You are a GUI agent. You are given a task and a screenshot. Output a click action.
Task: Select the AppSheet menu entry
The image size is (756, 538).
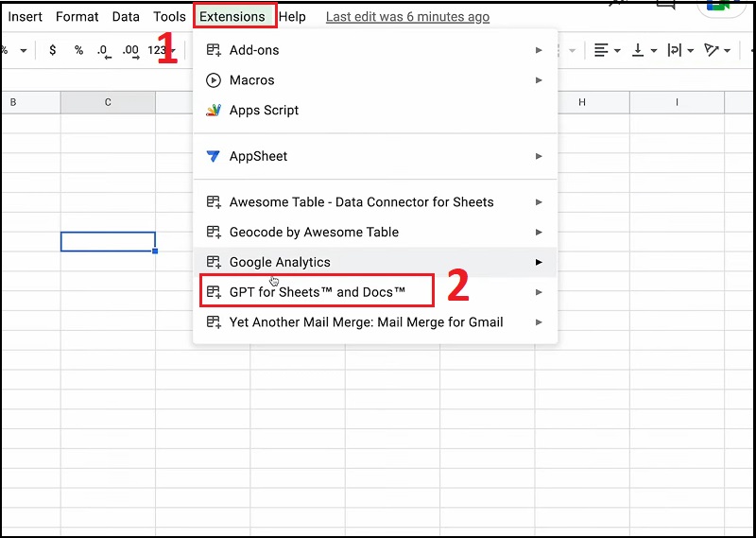pos(375,156)
